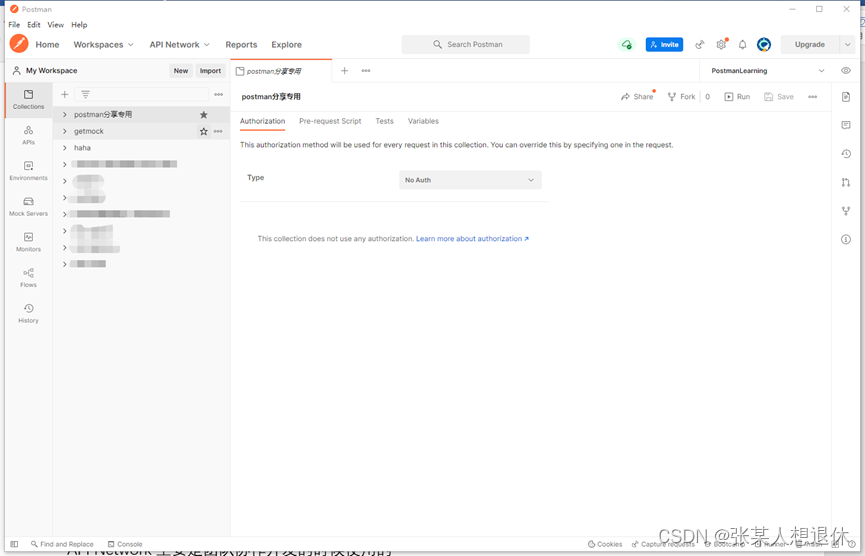Click the Upgrade button
Viewport: 865px width, 556px height.
click(x=810, y=45)
